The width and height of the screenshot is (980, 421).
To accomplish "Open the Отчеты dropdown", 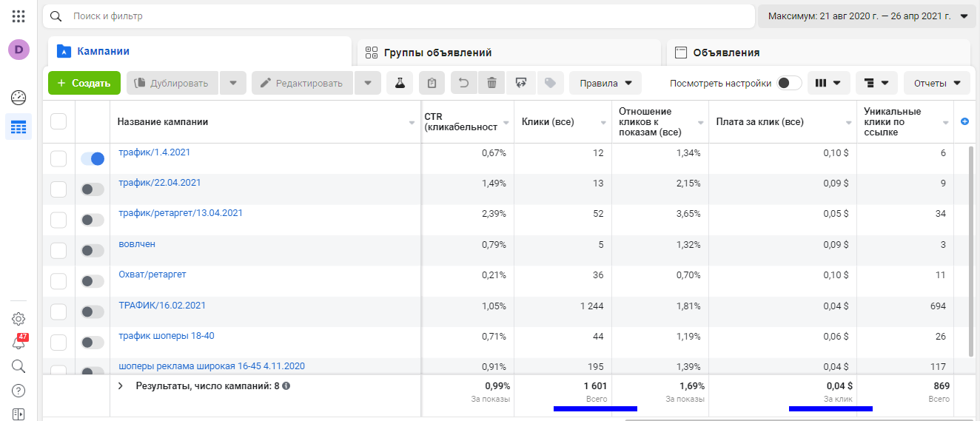I will click(x=937, y=83).
